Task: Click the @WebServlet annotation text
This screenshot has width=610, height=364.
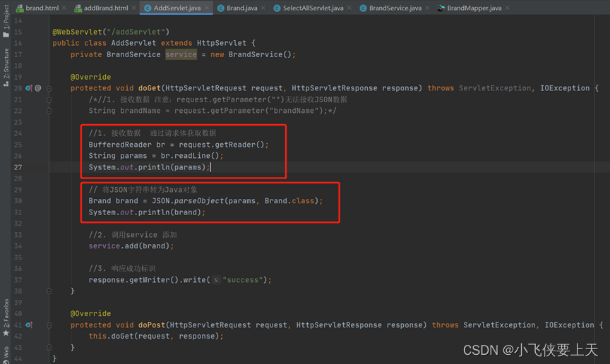Action: (77, 32)
